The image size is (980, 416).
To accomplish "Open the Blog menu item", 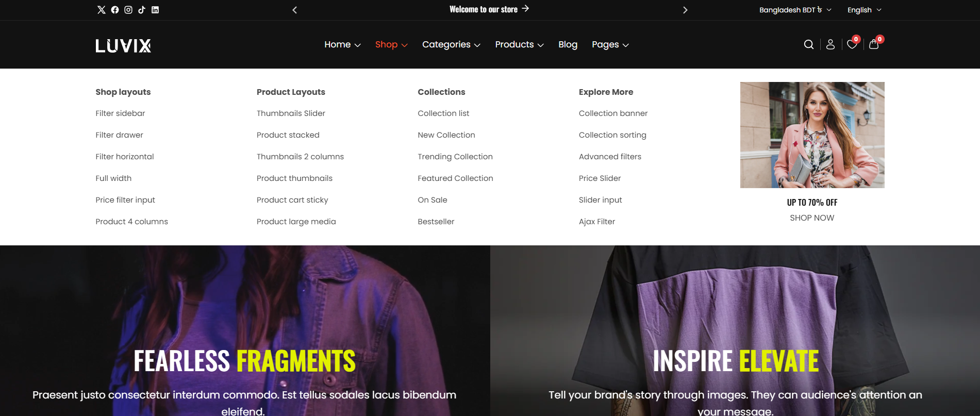I will [x=568, y=45].
